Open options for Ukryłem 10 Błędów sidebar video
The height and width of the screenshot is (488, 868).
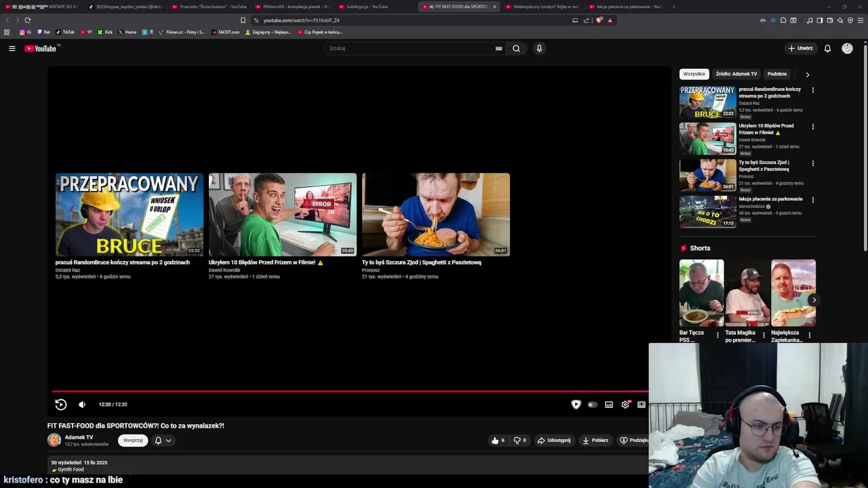[813, 127]
